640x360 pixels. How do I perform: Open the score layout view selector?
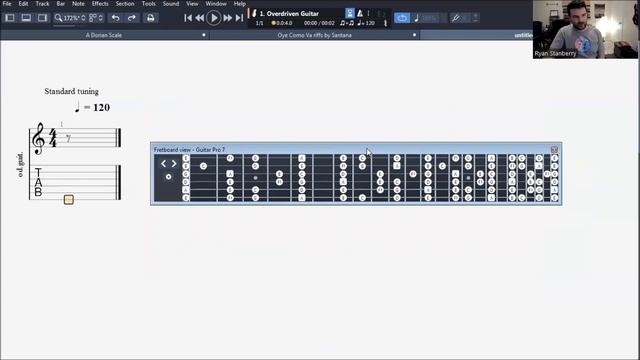(x=96, y=18)
